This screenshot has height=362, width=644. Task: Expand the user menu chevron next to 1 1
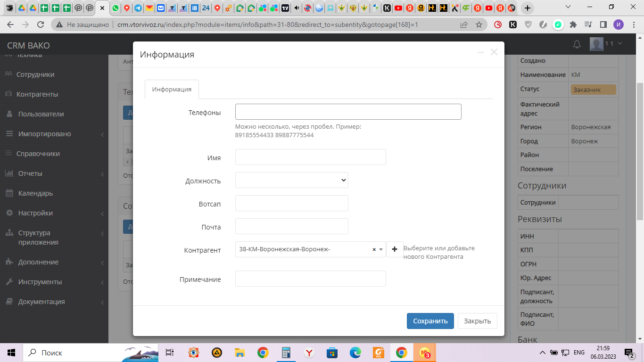tap(619, 43)
